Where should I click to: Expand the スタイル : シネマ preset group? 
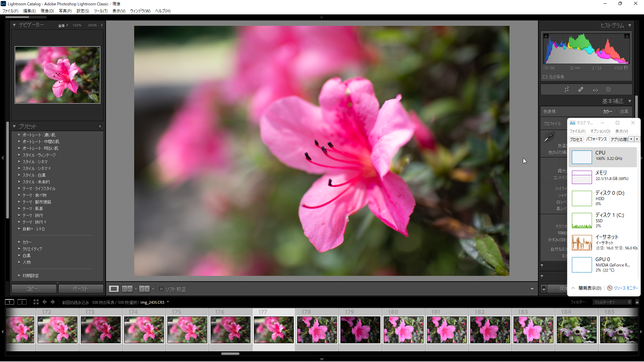pyautogui.click(x=35, y=162)
